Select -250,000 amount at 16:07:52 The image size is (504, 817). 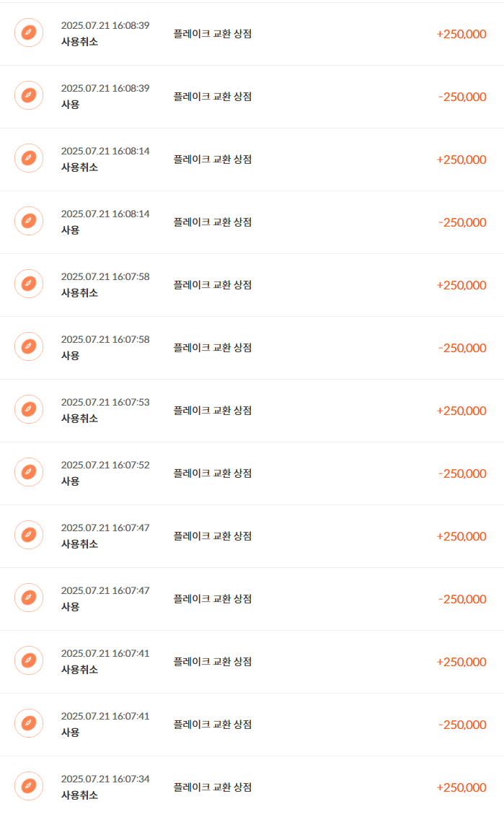(462, 473)
